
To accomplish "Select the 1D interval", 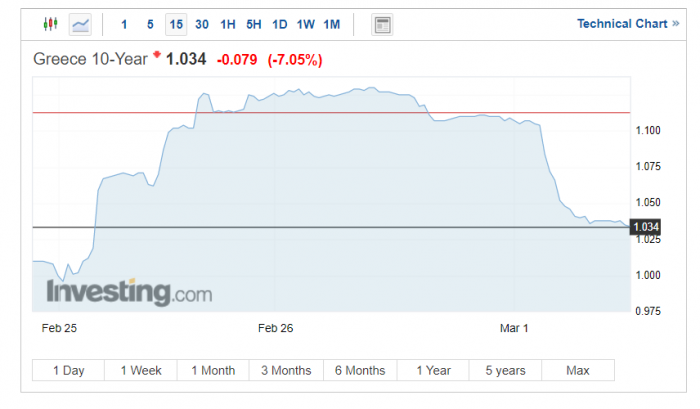I will point(280,24).
